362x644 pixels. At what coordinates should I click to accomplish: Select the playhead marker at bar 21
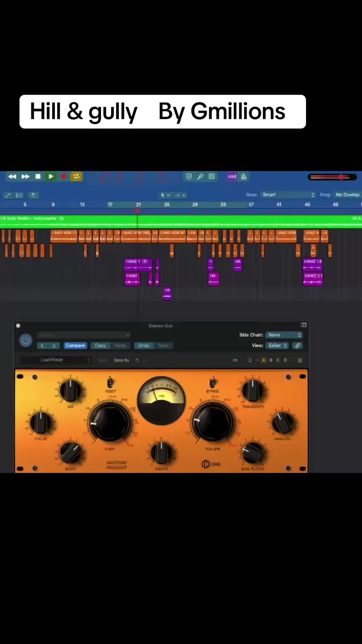(137, 211)
